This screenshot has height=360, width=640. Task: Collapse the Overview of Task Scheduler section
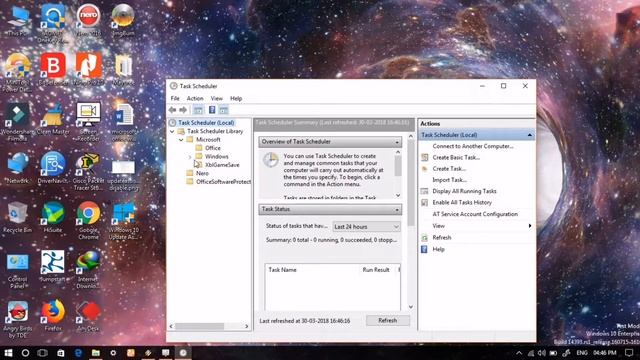pyautogui.click(x=397, y=142)
